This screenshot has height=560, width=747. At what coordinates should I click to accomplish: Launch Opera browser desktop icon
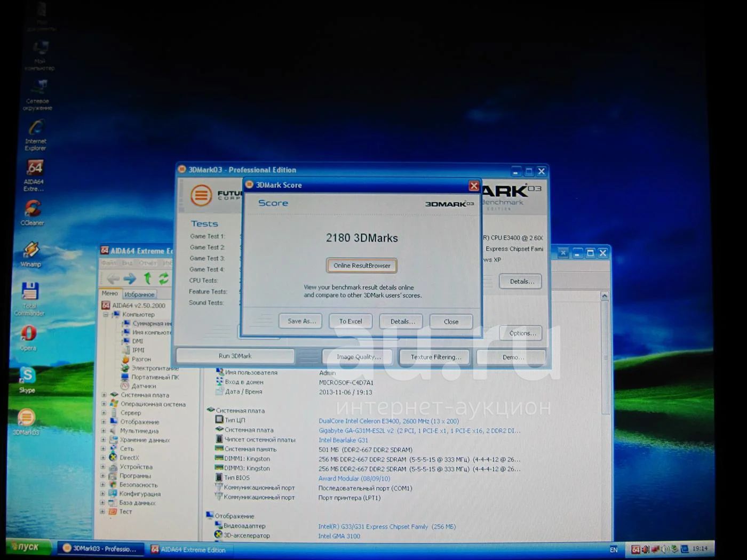pyautogui.click(x=28, y=338)
